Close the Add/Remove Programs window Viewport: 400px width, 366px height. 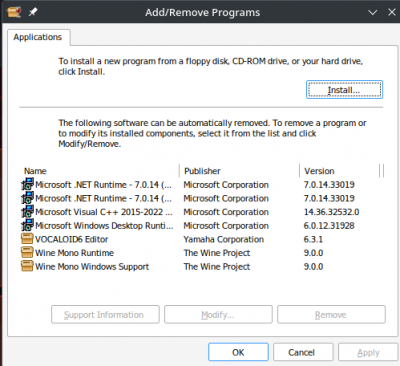tap(392, 12)
